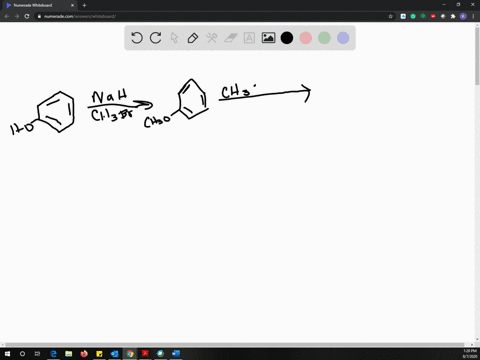Screen dimensions: 480x360
Task: Undo the last whiteboard stroke
Action: click(x=137, y=38)
